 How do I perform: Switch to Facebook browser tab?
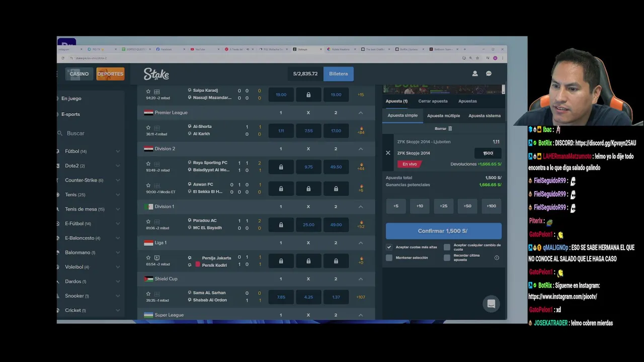click(170, 49)
